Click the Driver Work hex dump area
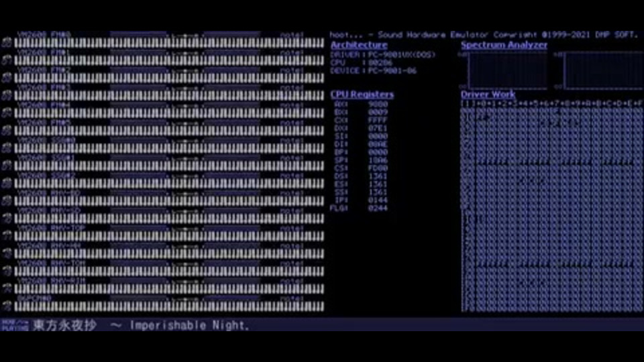The image size is (644, 362). tap(551, 209)
